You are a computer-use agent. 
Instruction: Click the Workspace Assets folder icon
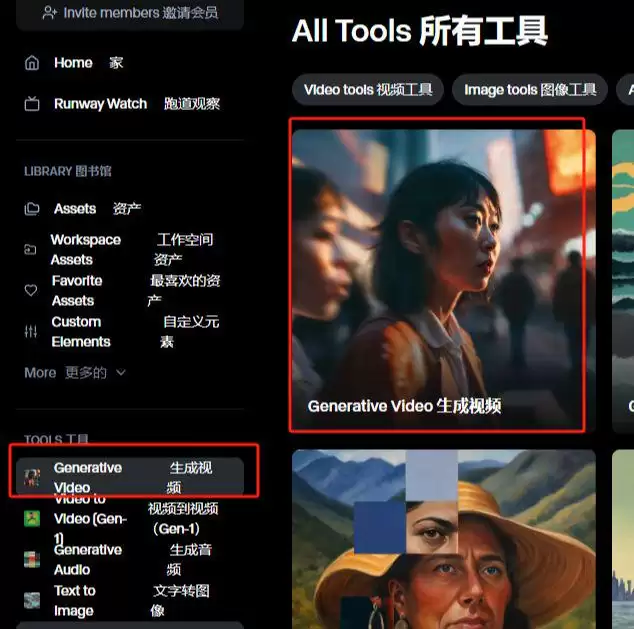coord(30,249)
